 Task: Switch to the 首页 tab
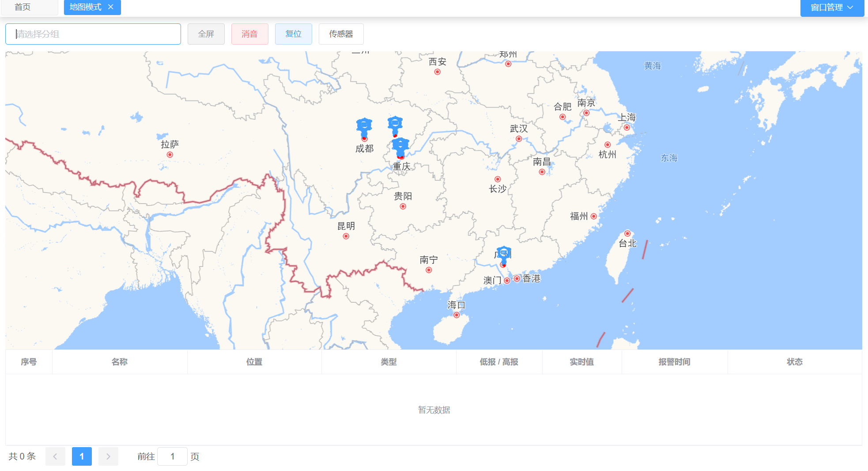23,7
